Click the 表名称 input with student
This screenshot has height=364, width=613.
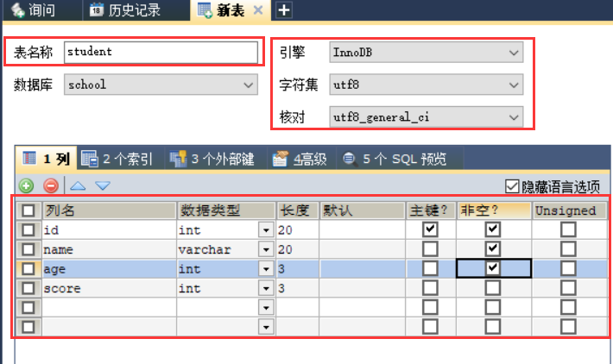coord(161,52)
